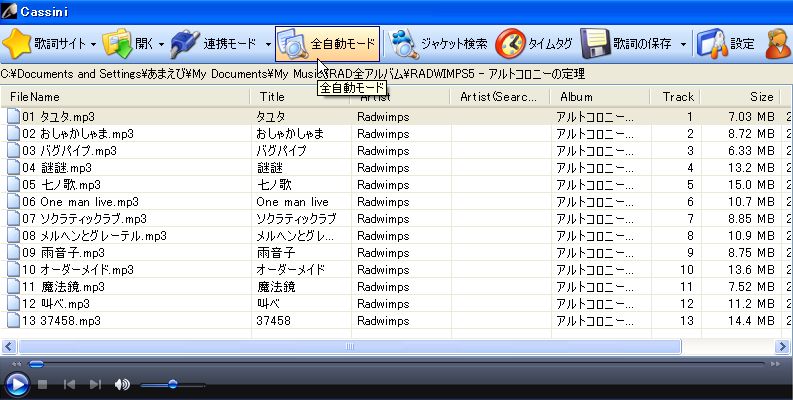This screenshot has height=400, width=793.
Task: Sort by Artist(Searc... column header
Action: tap(500, 97)
